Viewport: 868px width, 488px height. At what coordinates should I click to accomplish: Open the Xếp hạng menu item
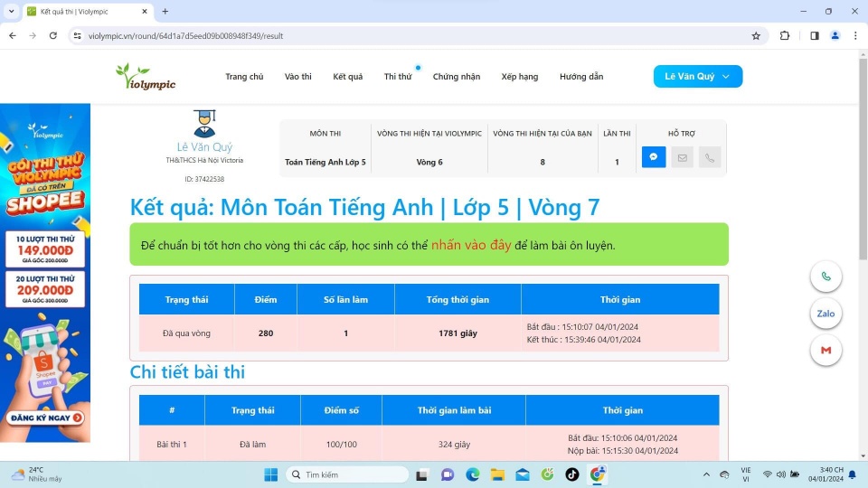pyautogui.click(x=519, y=77)
